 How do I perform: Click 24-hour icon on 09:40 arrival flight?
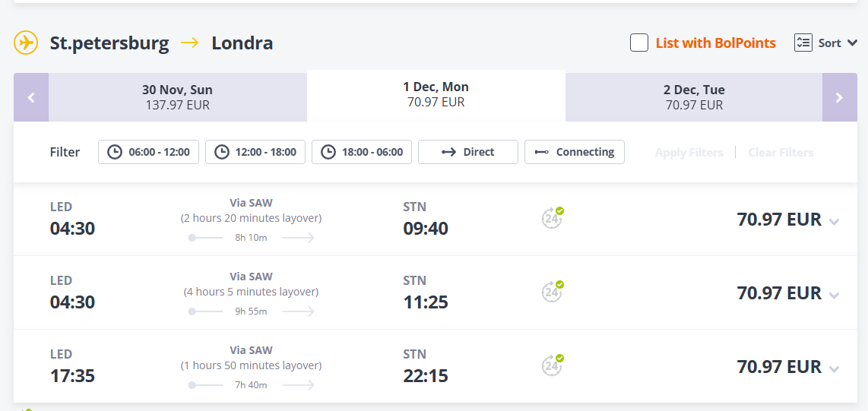[x=553, y=218]
